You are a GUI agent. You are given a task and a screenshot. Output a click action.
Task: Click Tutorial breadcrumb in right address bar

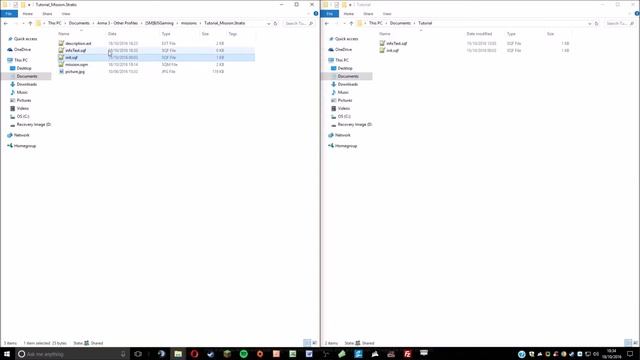click(x=425, y=23)
